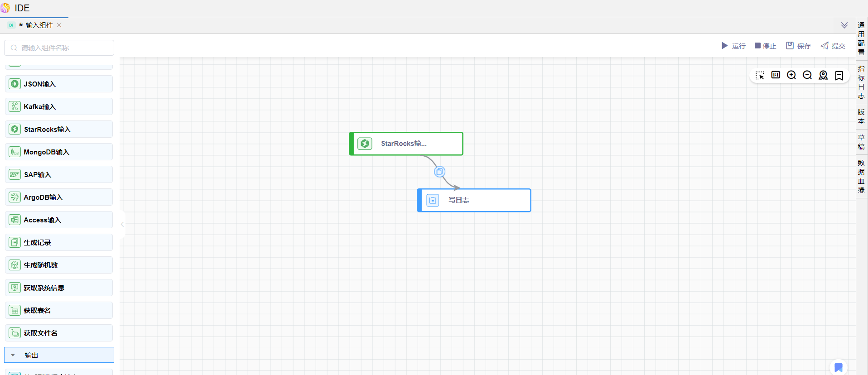868x375 pixels.
Task: Activate the marquee selection tool
Action: click(760, 75)
